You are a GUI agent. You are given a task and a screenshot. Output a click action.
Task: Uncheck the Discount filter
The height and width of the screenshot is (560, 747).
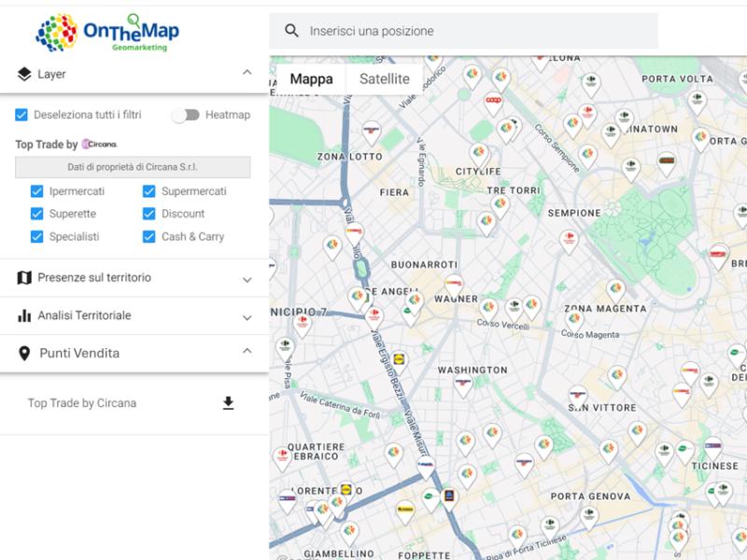coord(149,214)
